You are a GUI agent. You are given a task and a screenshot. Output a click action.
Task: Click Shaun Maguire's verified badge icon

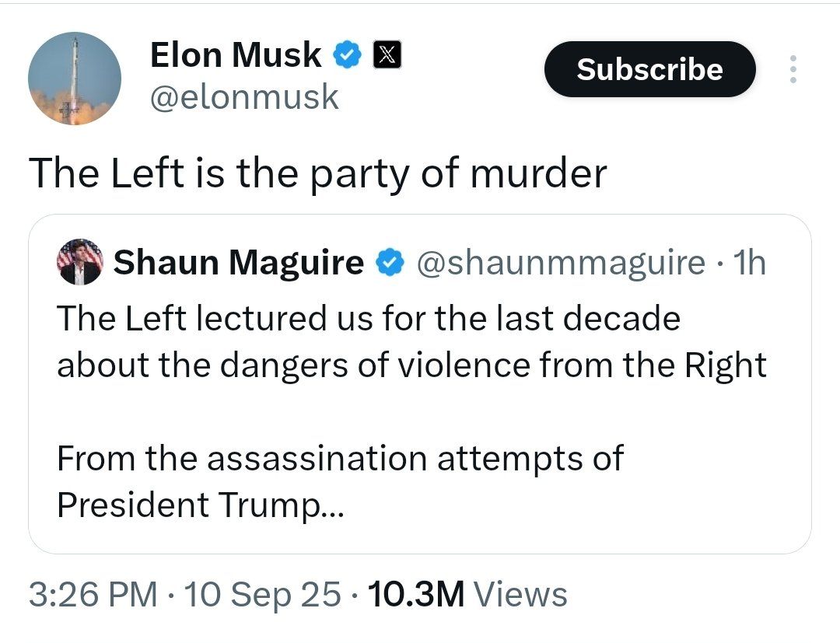pyautogui.click(x=390, y=262)
